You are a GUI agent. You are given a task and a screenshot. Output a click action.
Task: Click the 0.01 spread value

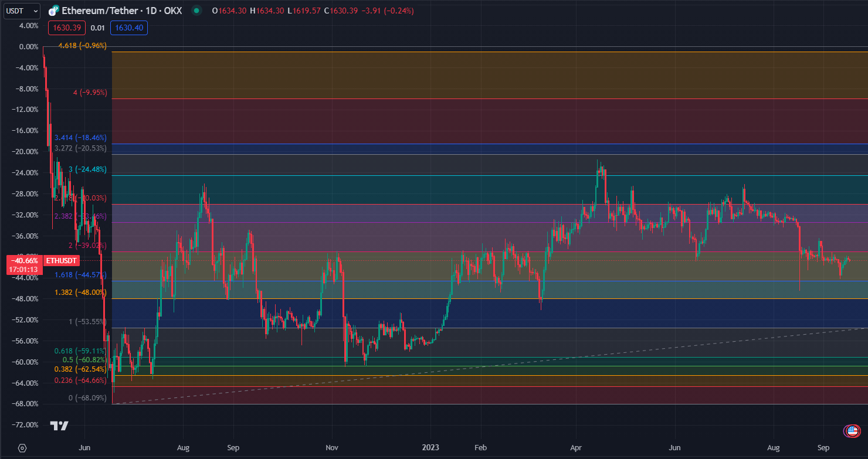[x=99, y=28]
